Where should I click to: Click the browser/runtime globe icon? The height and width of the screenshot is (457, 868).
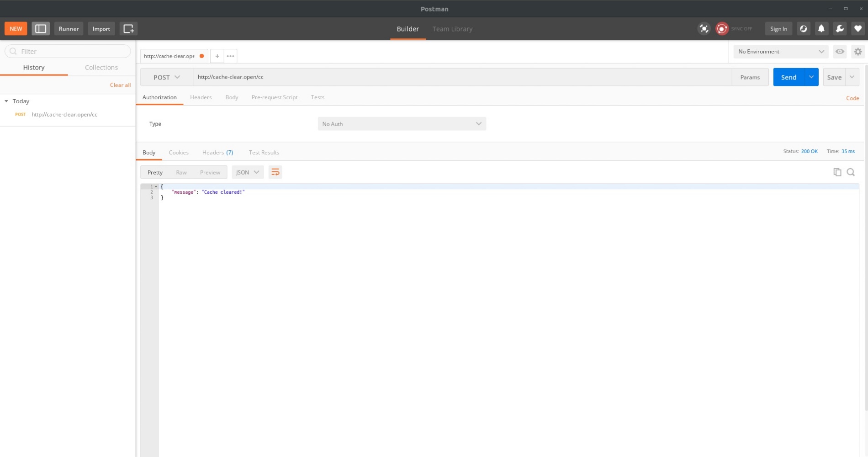pos(803,28)
